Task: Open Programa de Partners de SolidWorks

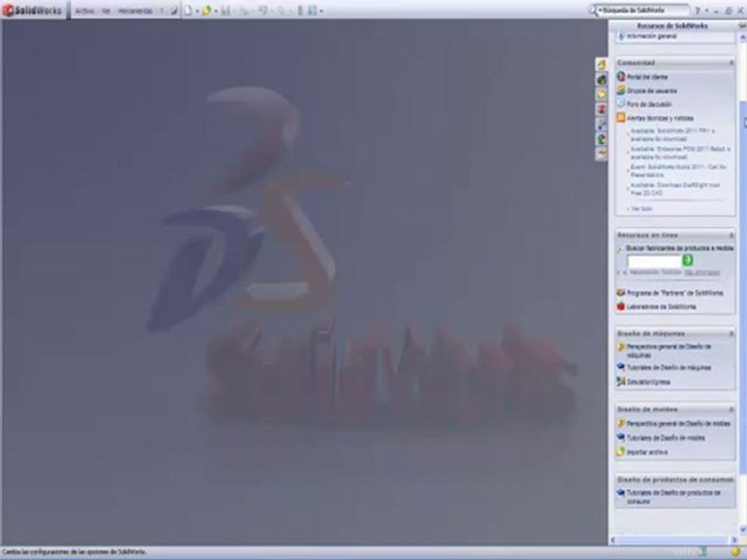Action: [x=675, y=293]
